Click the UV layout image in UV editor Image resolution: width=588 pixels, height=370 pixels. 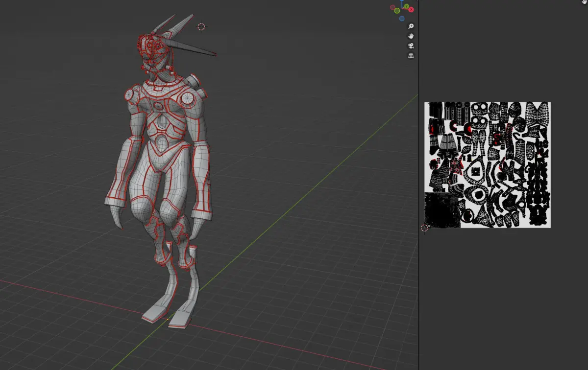click(x=488, y=164)
